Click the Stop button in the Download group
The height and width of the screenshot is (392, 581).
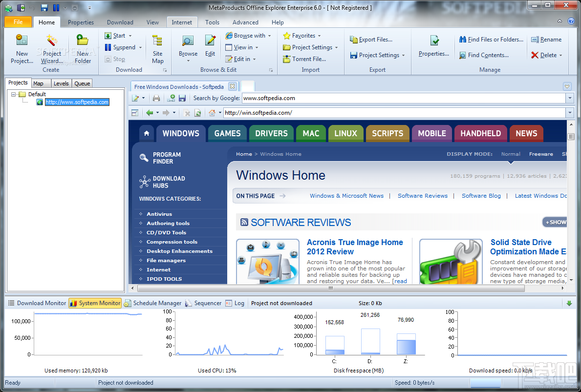(115, 59)
